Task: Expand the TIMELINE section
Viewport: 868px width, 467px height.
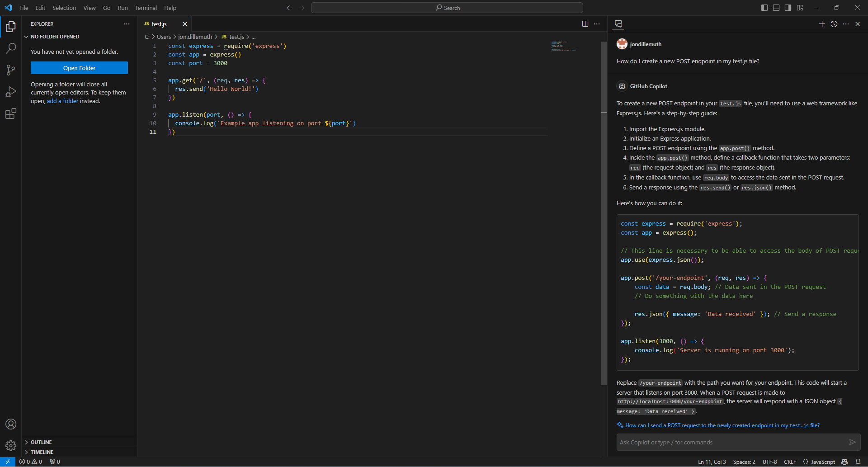Action: pyautogui.click(x=42, y=452)
